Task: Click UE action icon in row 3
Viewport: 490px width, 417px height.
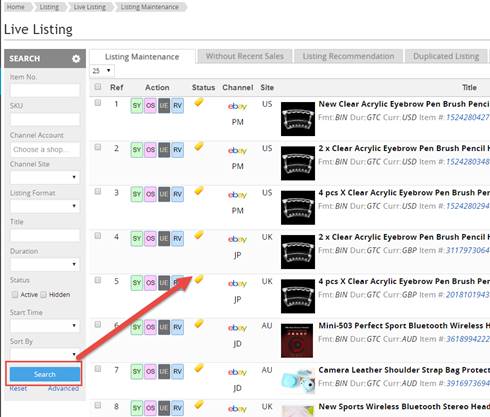Action: pos(164,194)
